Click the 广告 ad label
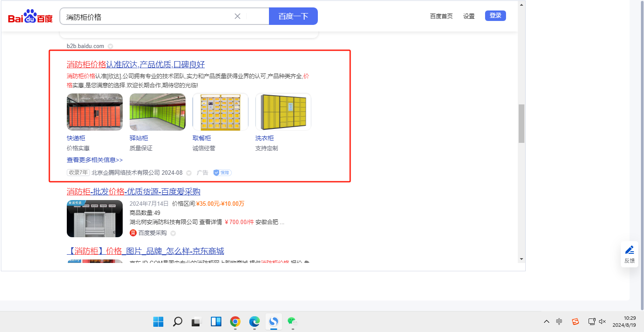Screen dimensions: 644x332 (x=203, y=173)
